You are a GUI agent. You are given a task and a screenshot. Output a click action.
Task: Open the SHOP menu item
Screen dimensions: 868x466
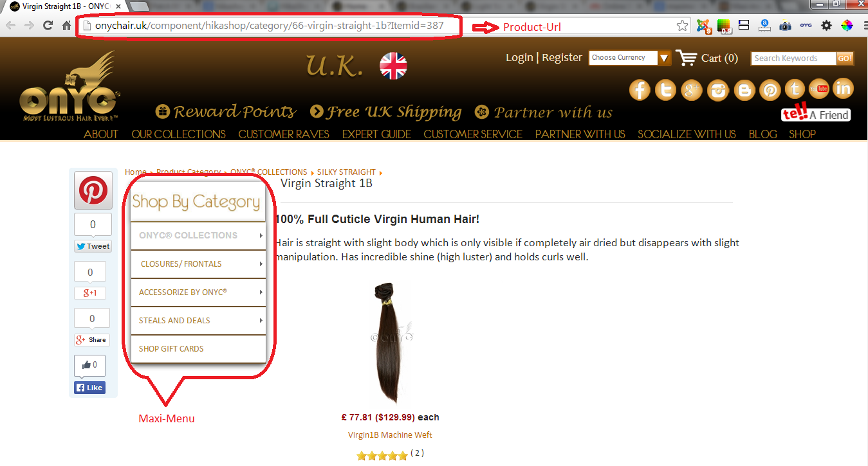(x=802, y=134)
